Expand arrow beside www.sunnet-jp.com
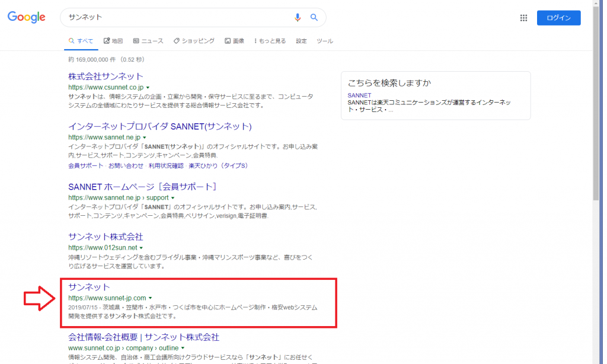This screenshot has height=364, width=607. pyautogui.click(x=151, y=298)
